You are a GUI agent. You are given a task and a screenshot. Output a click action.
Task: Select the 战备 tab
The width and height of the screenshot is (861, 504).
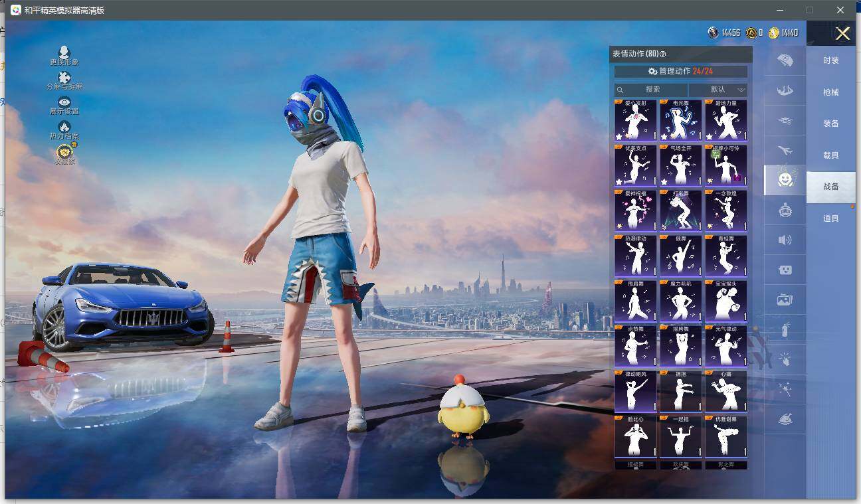831,187
